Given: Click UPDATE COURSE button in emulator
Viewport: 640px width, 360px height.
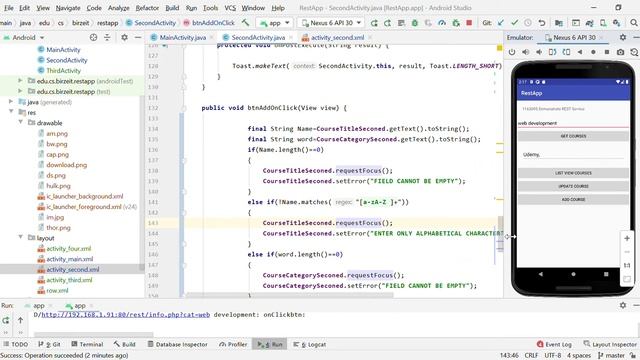Looking at the screenshot, I should [x=573, y=186].
